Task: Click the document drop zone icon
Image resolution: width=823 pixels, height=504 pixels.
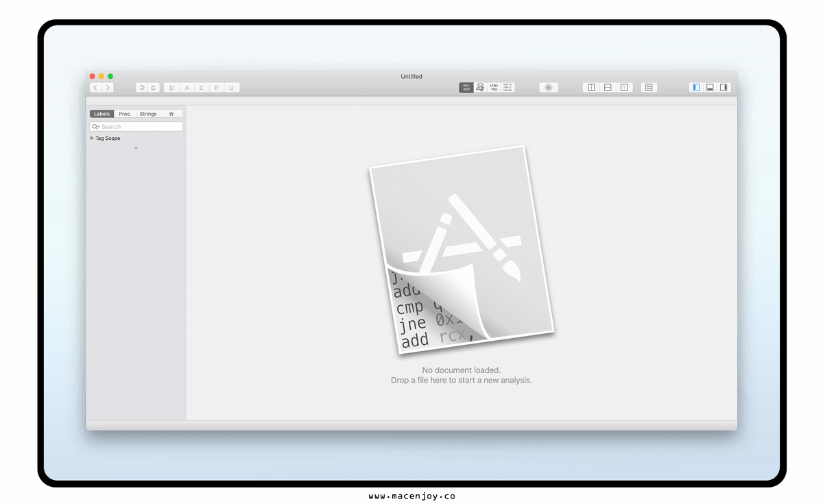Action: pyautogui.click(x=462, y=250)
